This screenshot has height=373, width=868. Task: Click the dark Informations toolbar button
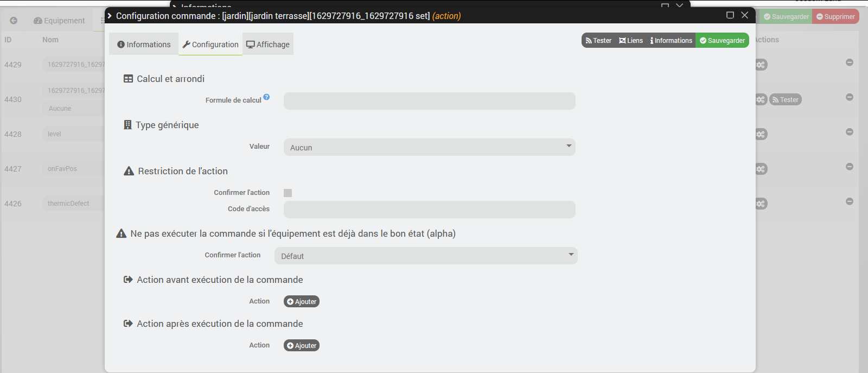[x=671, y=41]
